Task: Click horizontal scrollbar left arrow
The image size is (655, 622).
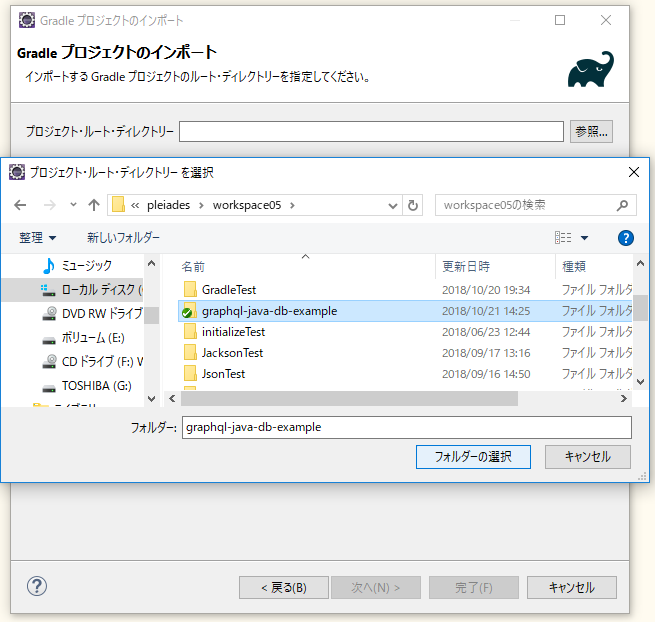Action: pos(172,399)
